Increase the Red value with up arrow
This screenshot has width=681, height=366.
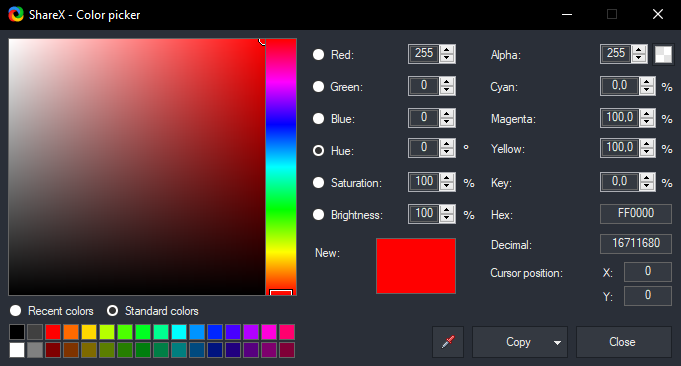tap(447, 49)
